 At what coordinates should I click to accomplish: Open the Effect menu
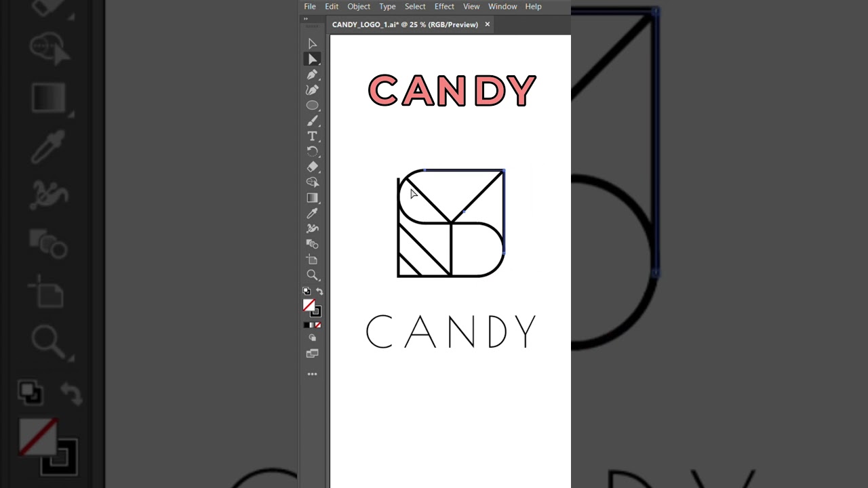(x=444, y=7)
